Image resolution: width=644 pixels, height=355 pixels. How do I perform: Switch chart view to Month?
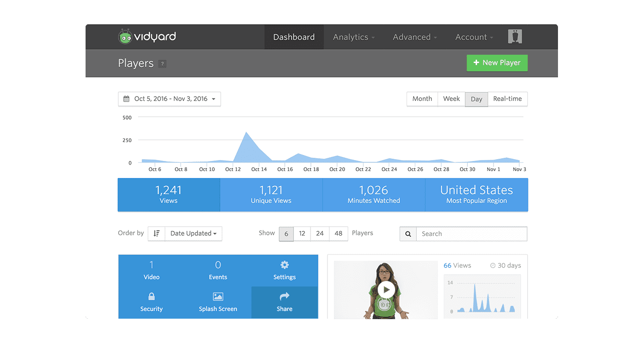[x=422, y=99]
